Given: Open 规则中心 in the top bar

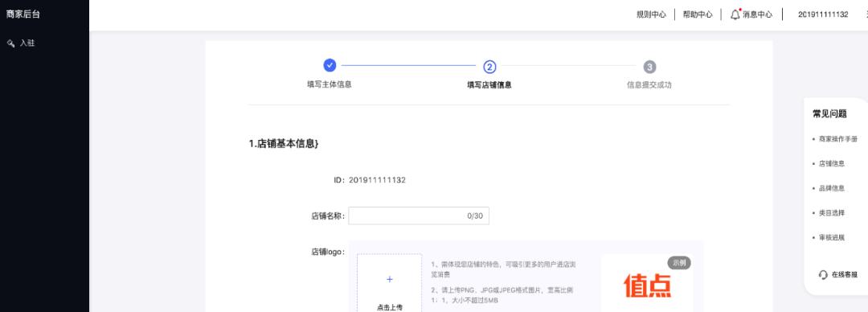Looking at the screenshot, I should 651,15.
